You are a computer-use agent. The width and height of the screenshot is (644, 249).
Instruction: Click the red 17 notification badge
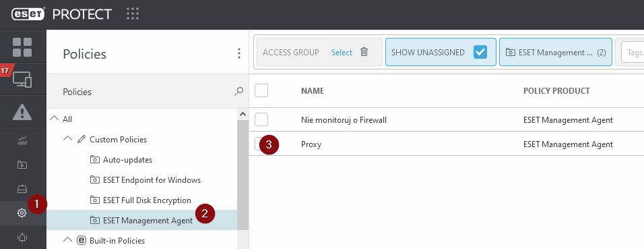click(x=5, y=70)
